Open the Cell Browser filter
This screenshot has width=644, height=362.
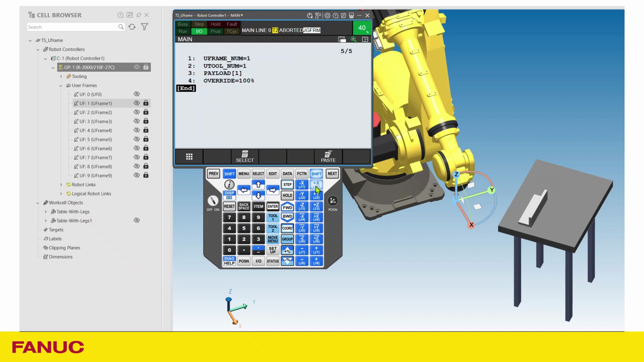click(x=145, y=27)
